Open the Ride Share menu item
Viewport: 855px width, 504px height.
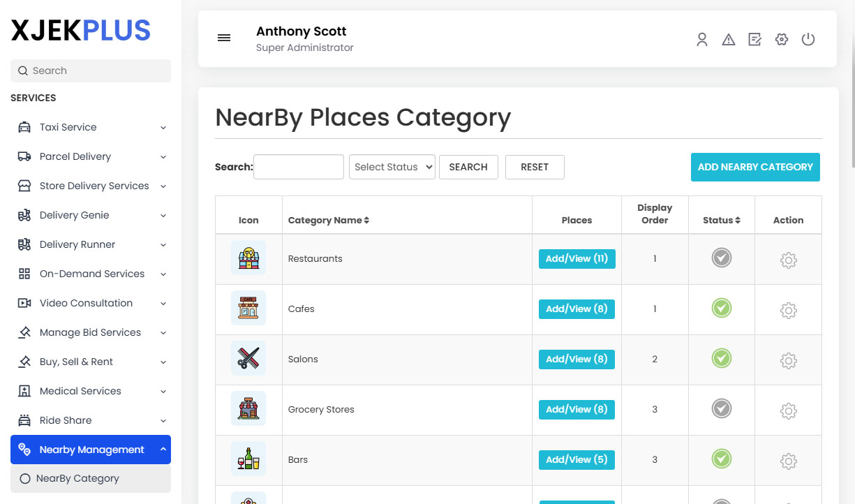[x=66, y=420]
